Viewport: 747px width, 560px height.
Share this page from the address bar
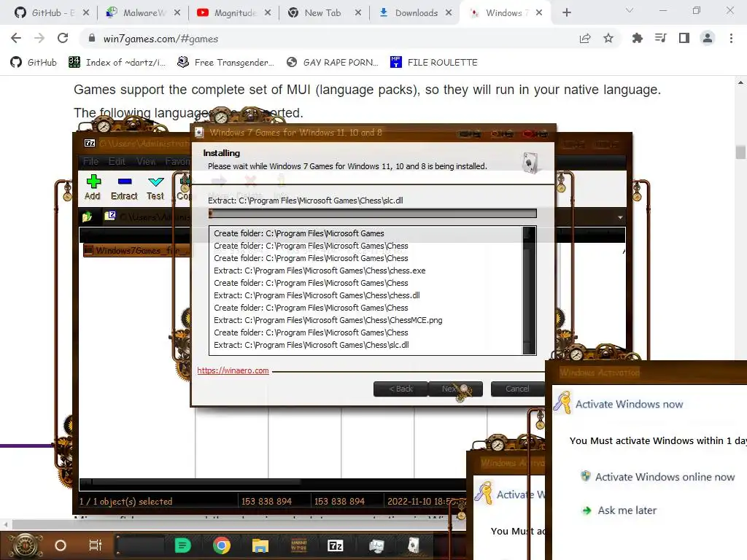click(585, 39)
